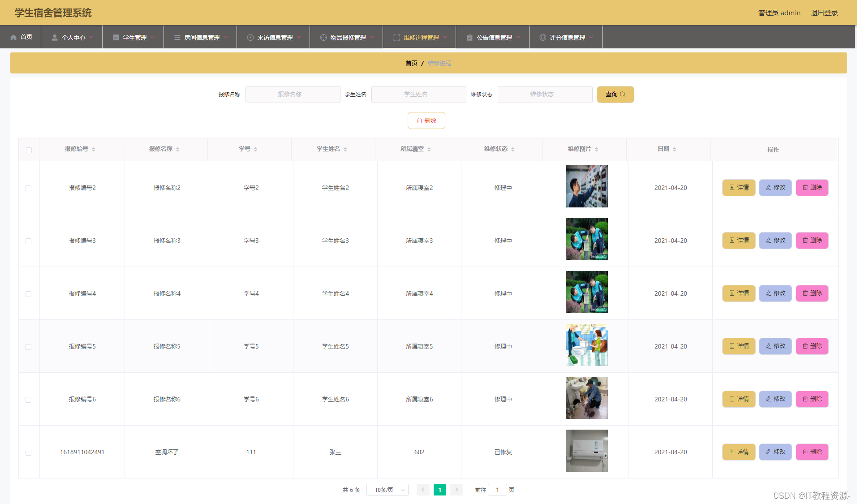Viewport: 857px width, 504px height.
Task: Click the 公告信息管理 clipboard icon
Action: click(x=469, y=38)
